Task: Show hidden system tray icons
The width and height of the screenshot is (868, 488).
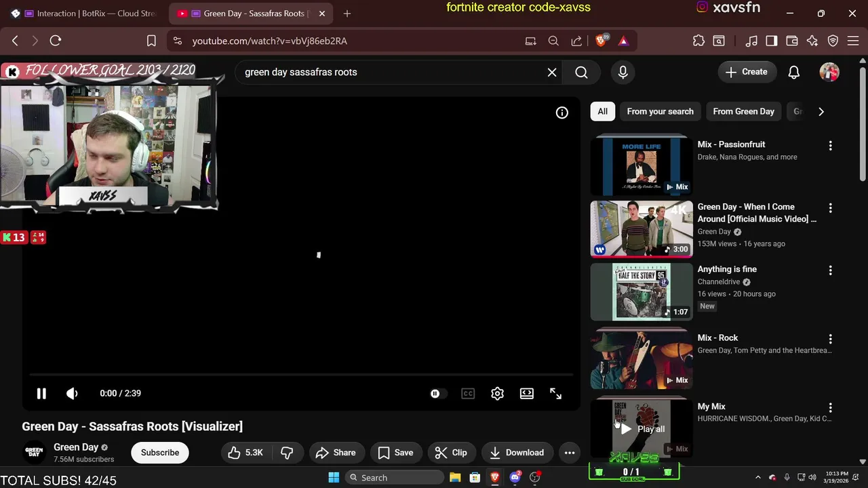Action: (758, 478)
